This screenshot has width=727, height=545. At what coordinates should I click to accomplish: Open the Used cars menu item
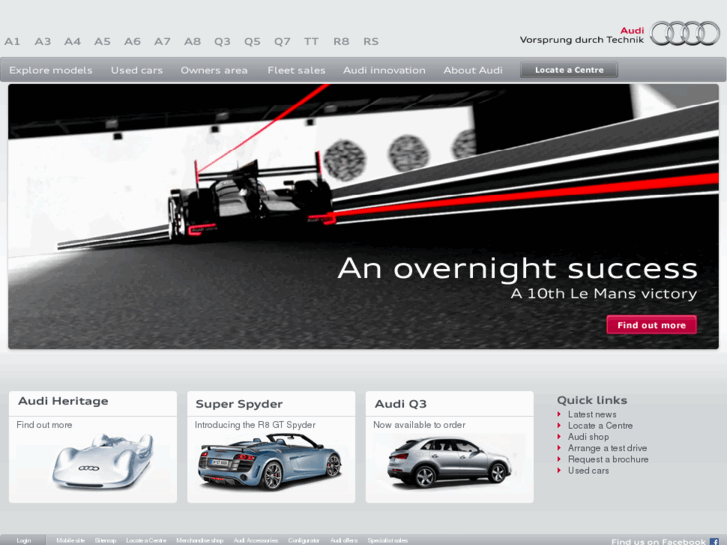coord(137,70)
